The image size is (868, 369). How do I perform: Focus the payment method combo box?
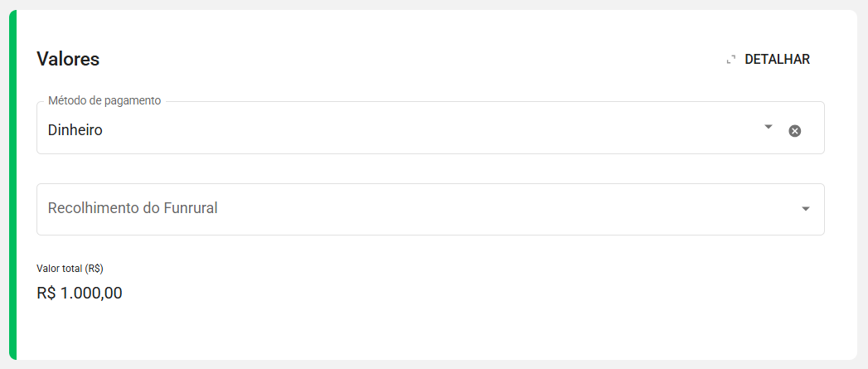pyautogui.click(x=430, y=128)
